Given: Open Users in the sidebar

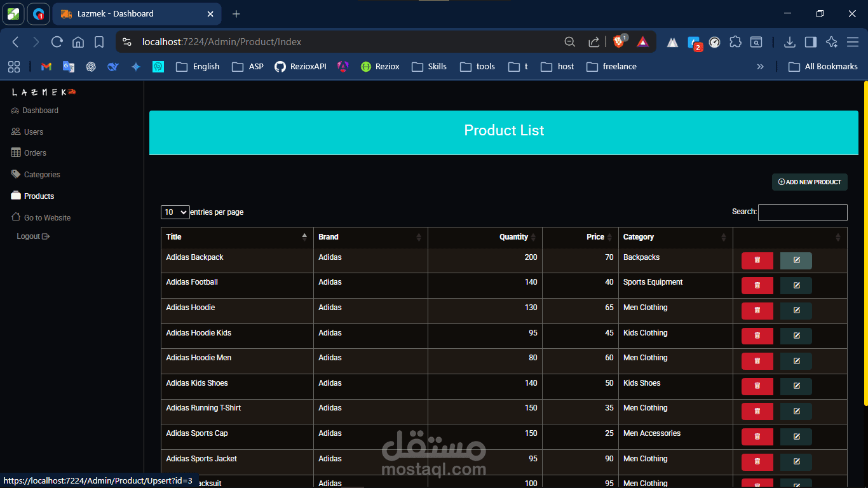Looking at the screenshot, I should (x=27, y=132).
